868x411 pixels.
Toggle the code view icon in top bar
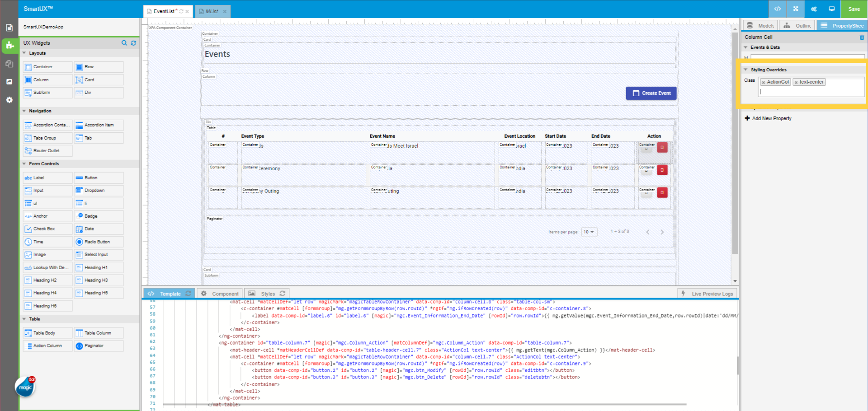(x=778, y=9)
